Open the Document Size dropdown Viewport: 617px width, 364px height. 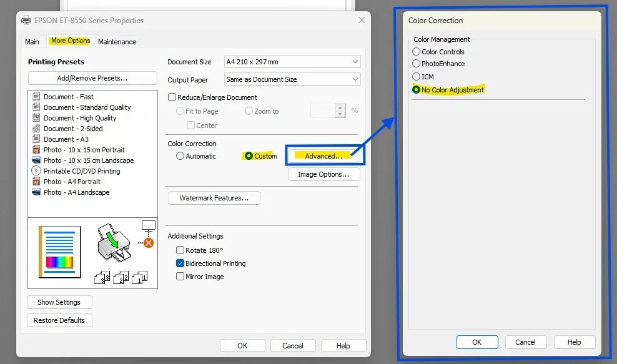[292, 62]
